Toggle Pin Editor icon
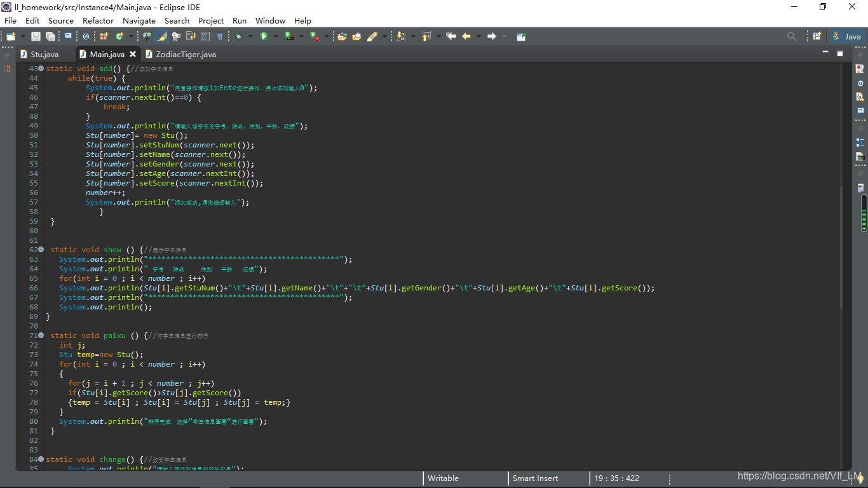Viewport: 868px width, 488px height. click(x=521, y=36)
